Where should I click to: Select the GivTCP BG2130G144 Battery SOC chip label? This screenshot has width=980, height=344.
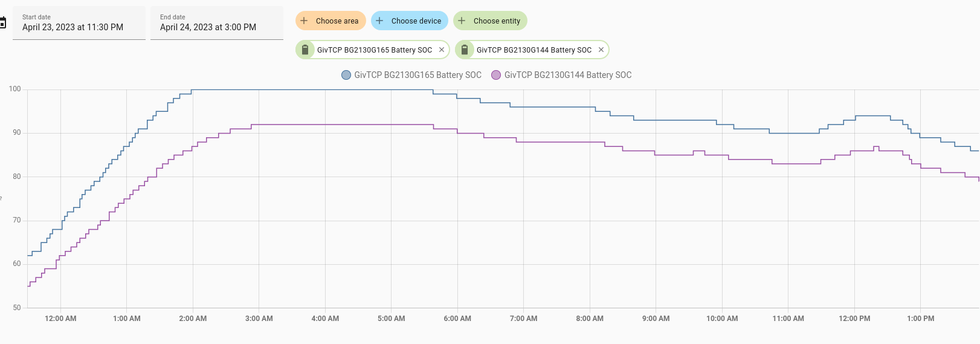pyautogui.click(x=534, y=50)
